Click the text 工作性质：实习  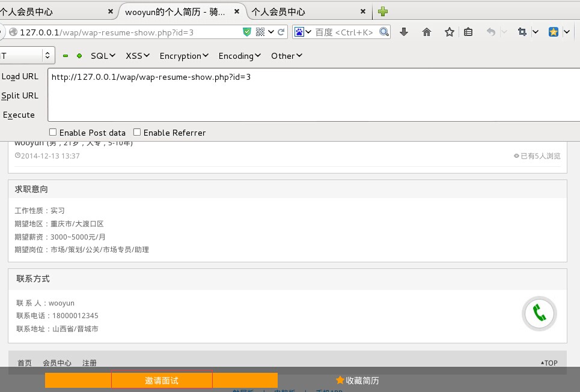(x=40, y=211)
